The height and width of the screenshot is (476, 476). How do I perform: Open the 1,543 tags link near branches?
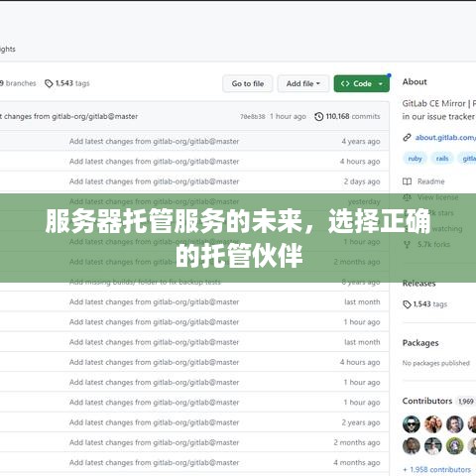tap(67, 83)
